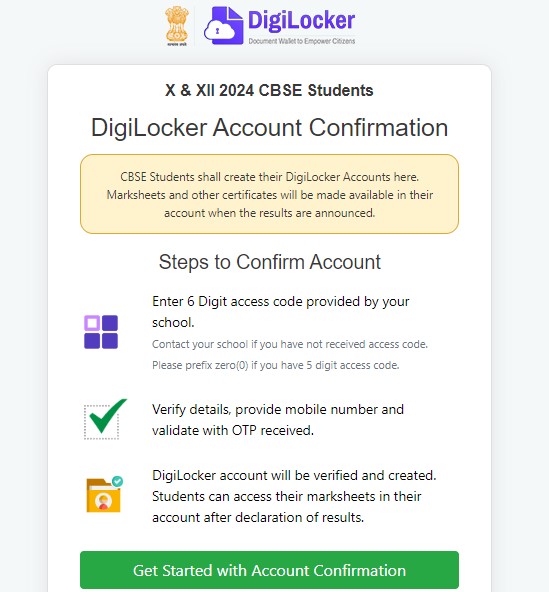Select the orange folder account icon

tap(103, 495)
